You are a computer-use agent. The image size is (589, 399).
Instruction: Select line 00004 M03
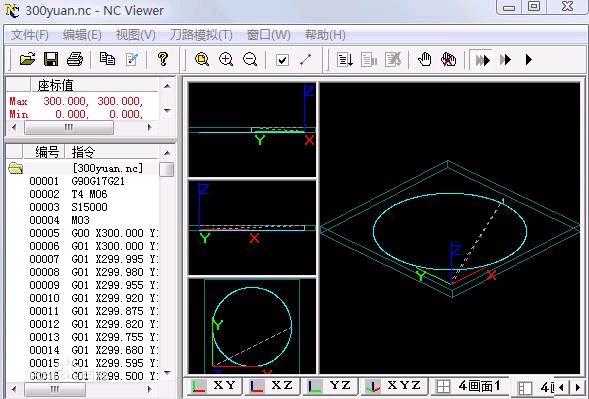[x=83, y=220]
